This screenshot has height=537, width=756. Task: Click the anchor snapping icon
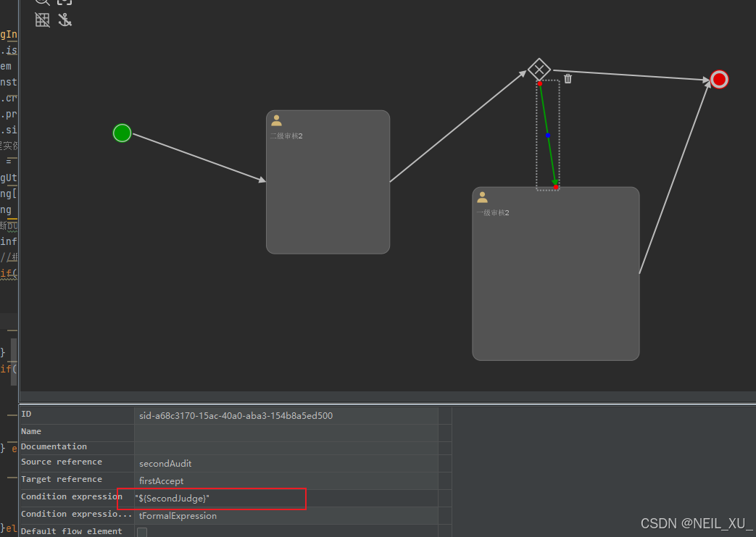coord(65,20)
